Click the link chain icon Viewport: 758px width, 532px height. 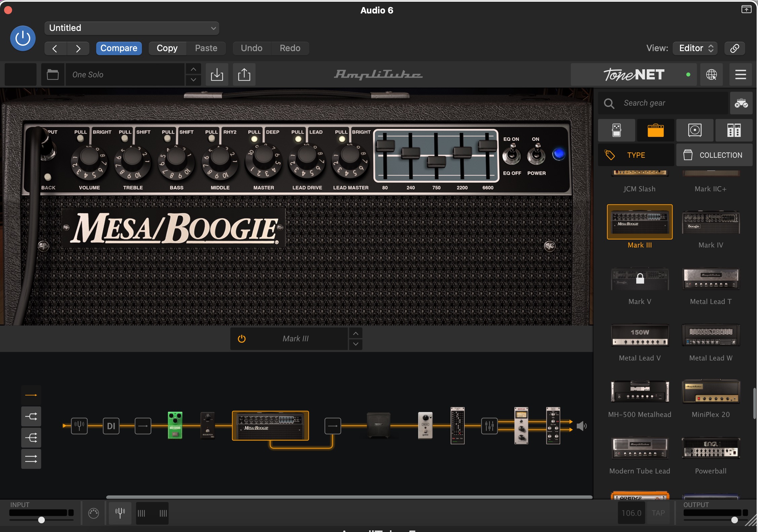click(x=734, y=48)
